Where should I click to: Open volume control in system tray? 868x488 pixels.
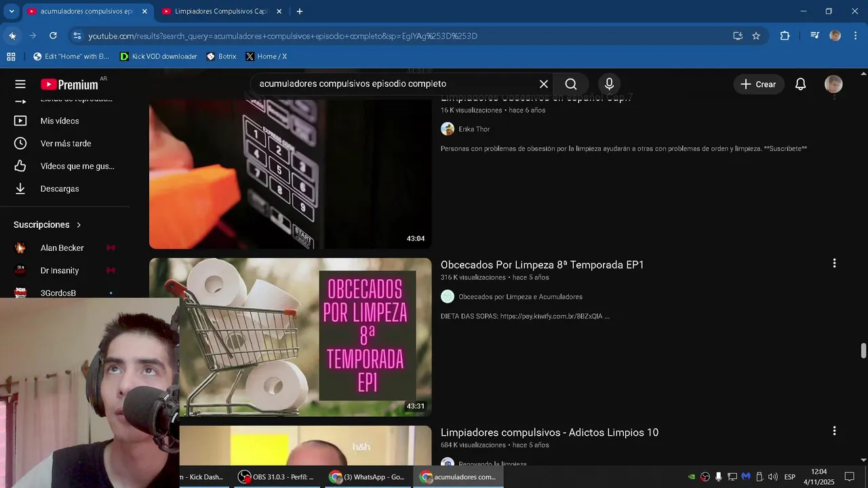coord(773,477)
